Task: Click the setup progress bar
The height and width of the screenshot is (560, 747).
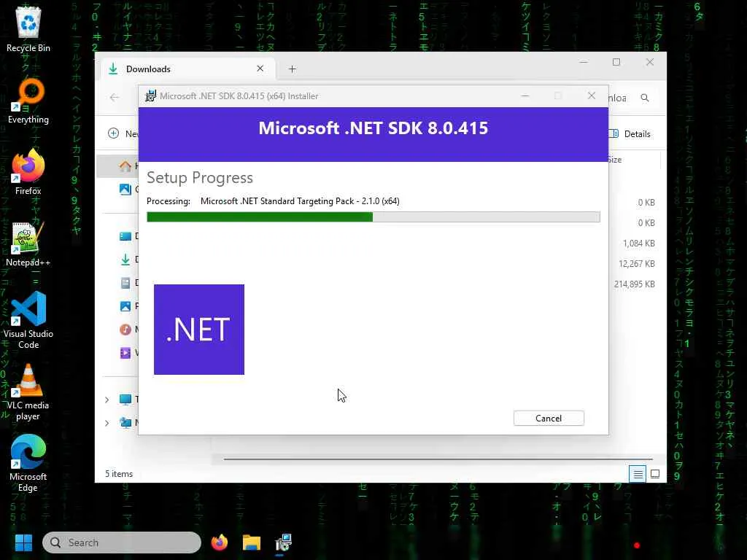Action: [373, 217]
